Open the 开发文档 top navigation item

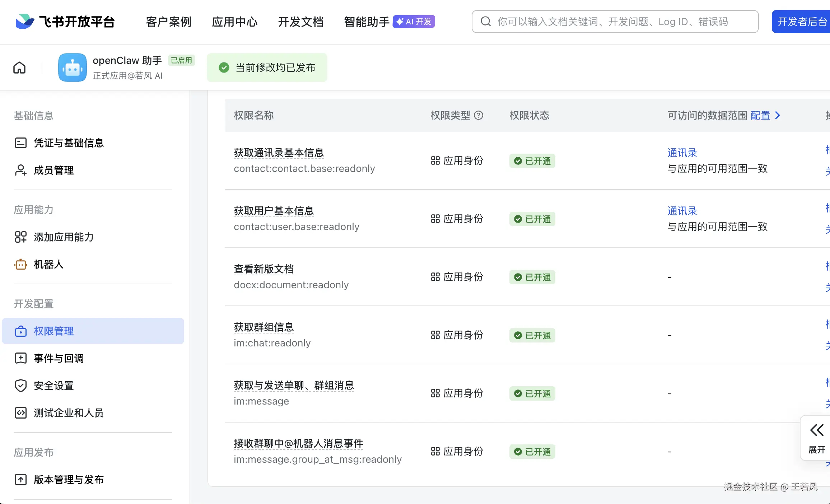click(x=300, y=22)
